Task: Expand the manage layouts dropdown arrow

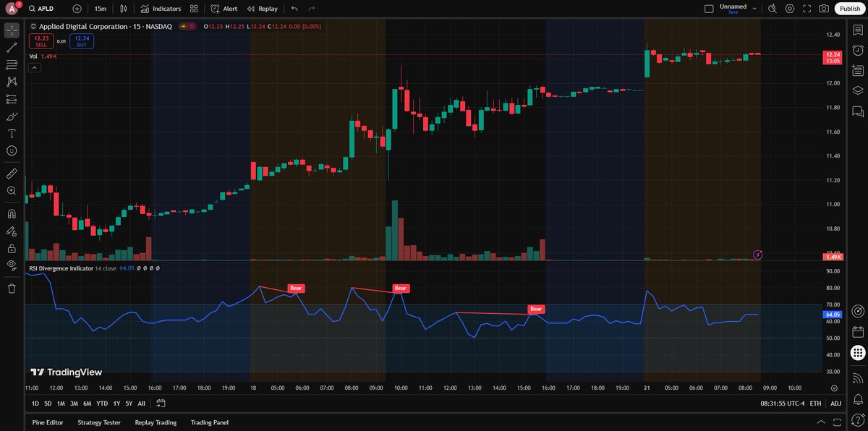Action: point(755,9)
